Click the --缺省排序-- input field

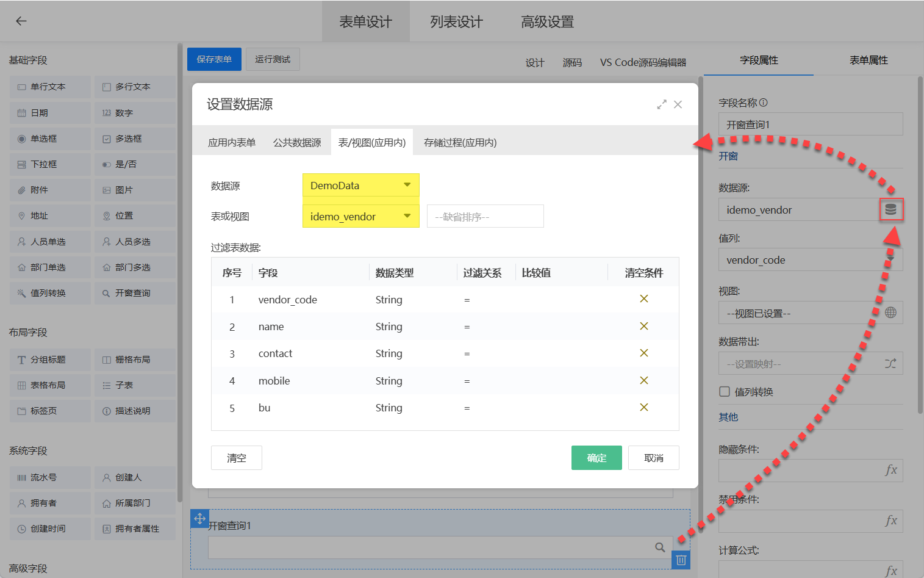pos(485,216)
